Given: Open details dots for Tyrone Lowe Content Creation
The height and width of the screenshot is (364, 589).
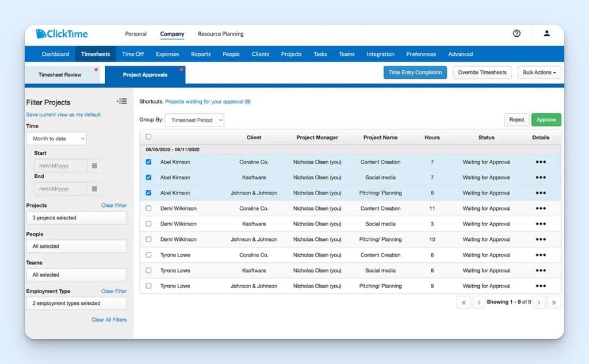Looking at the screenshot, I should point(541,255).
